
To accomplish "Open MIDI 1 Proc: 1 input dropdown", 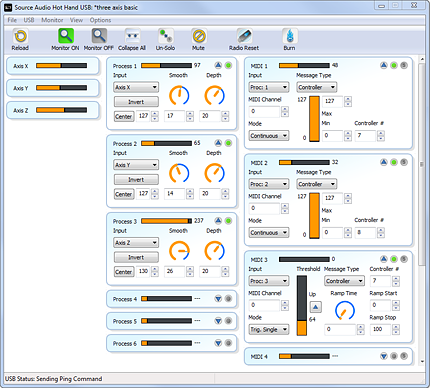I will (x=269, y=87).
